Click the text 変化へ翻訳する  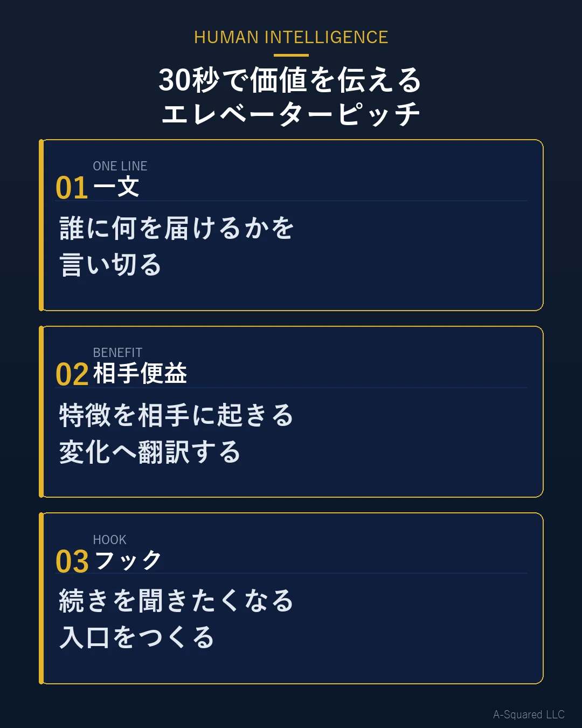point(150,452)
